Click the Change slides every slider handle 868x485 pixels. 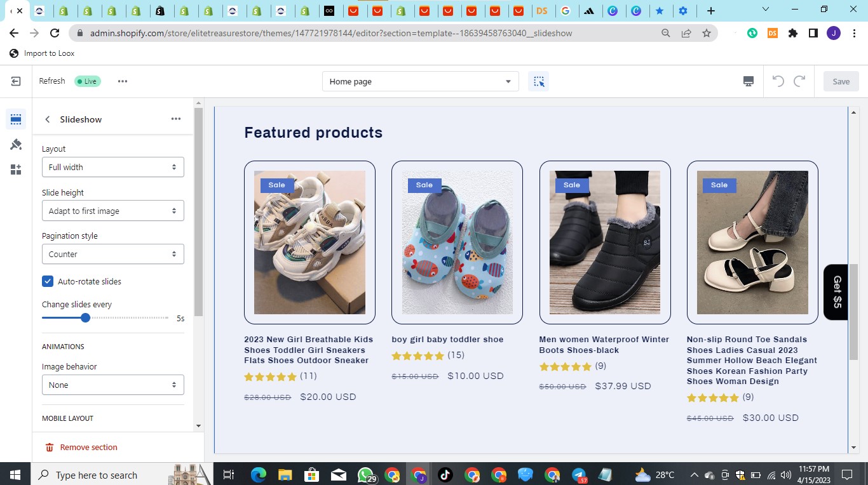[85, 317]
